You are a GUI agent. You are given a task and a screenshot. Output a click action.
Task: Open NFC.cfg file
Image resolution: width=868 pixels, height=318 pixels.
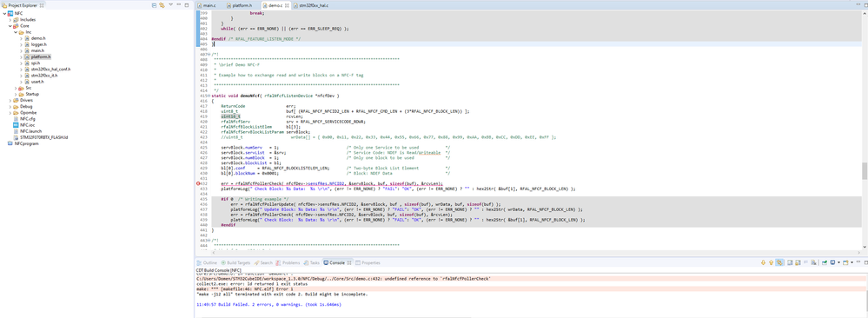(x=28, y=118)
